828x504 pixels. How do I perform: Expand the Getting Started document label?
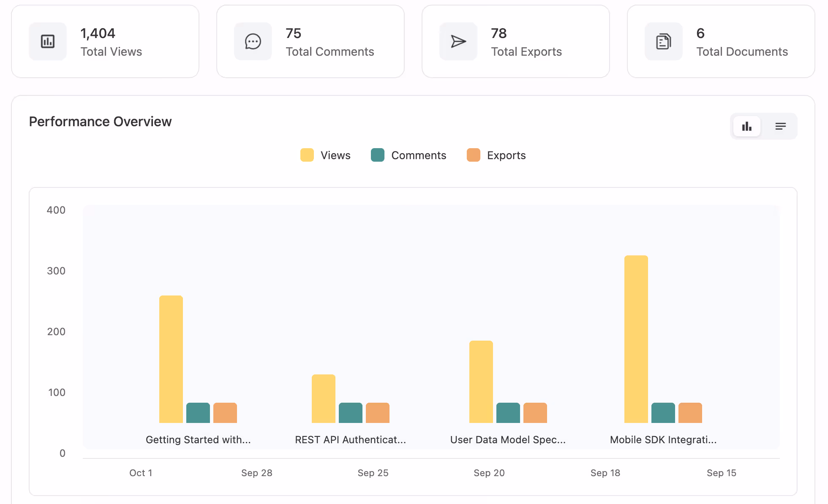coord(198,439)
